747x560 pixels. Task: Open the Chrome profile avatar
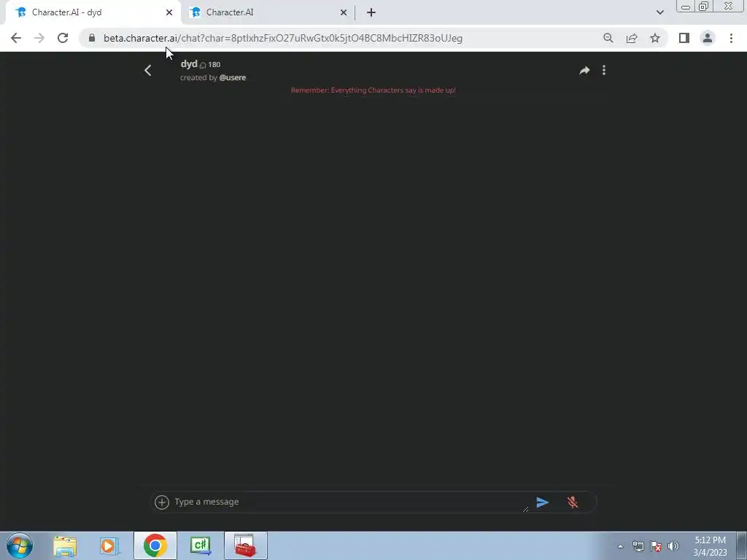708,38
